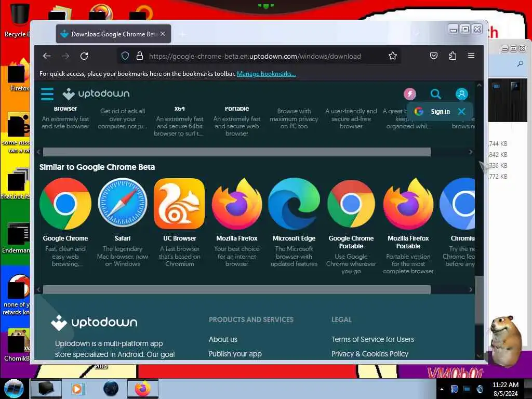
Task: Open the Publish your app link
Action: [235, 354]
